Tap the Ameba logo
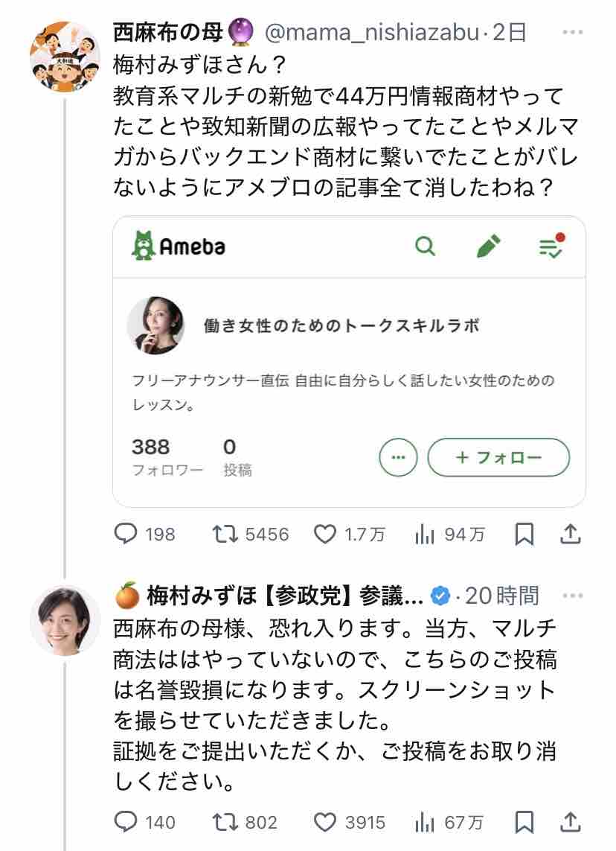Image resolution: width=616 pixels, height=851 pixels. point(178,246)
